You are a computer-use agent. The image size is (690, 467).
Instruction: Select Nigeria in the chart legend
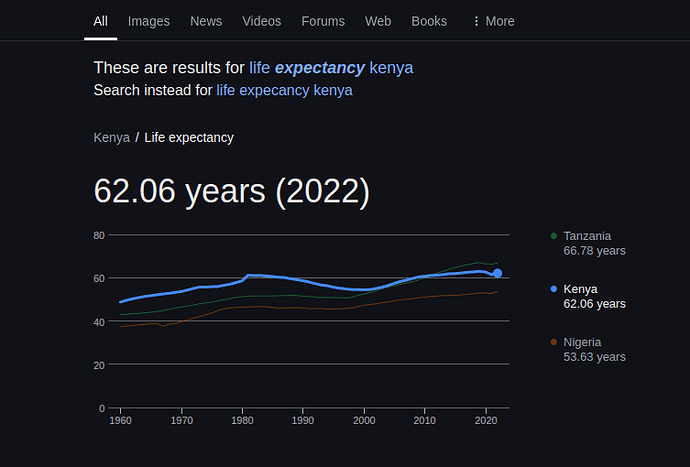(x=594, y=349)
